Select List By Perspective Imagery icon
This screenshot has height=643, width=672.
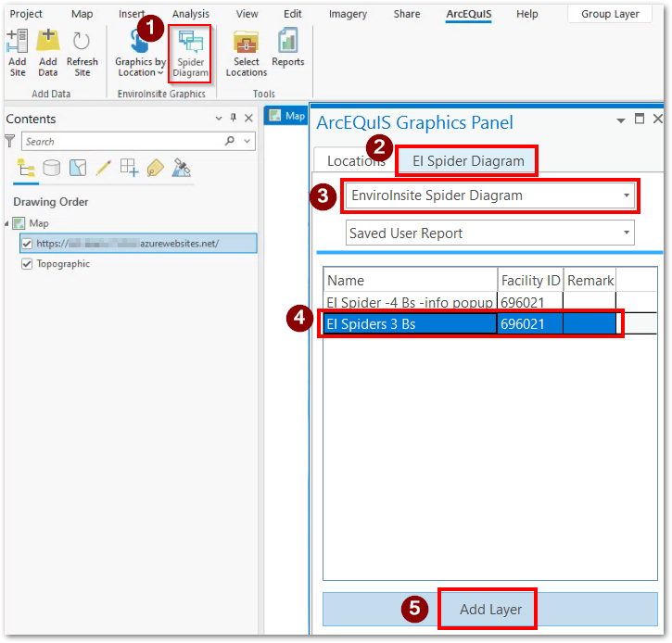pos(182,168)
